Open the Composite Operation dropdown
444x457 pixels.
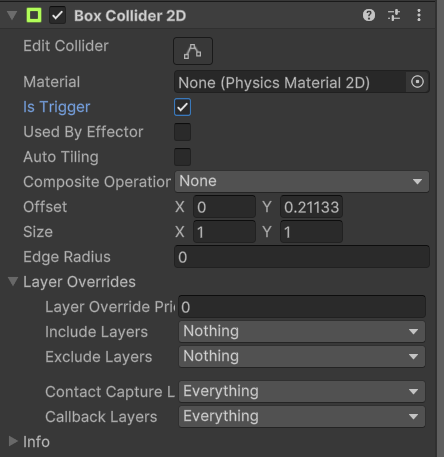point(302,182)
